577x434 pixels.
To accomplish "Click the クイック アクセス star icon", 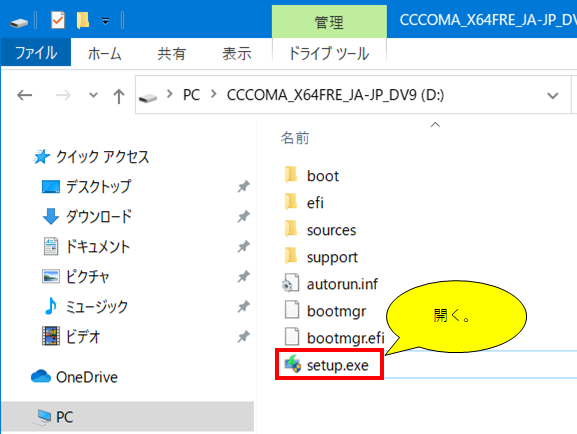I will 41,157.
